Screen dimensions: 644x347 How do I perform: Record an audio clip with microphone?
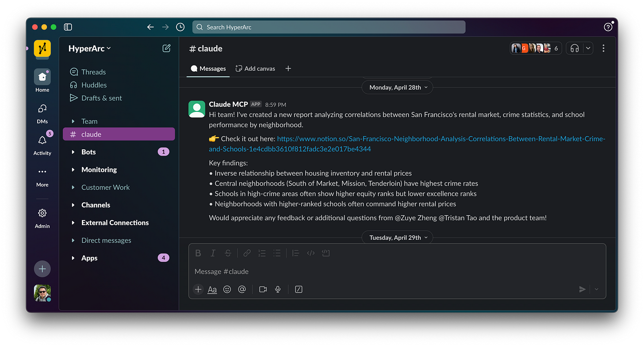point(278,289)
